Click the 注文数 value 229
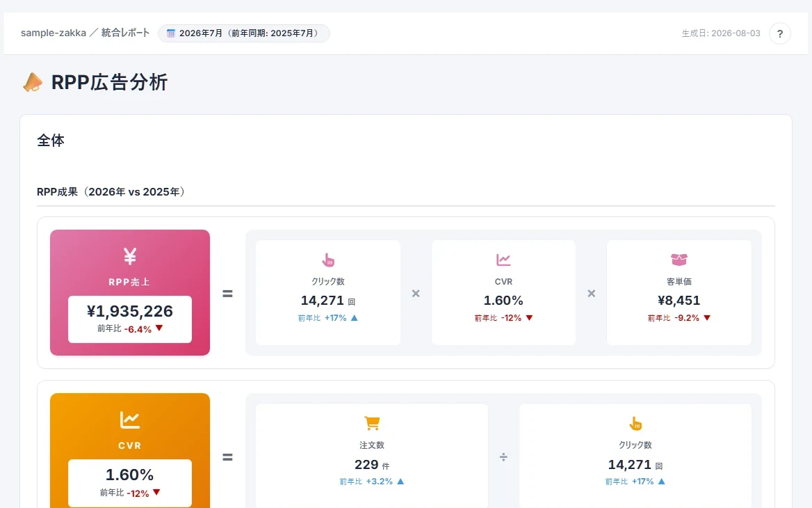812x508 pixels. pos(366,464)
